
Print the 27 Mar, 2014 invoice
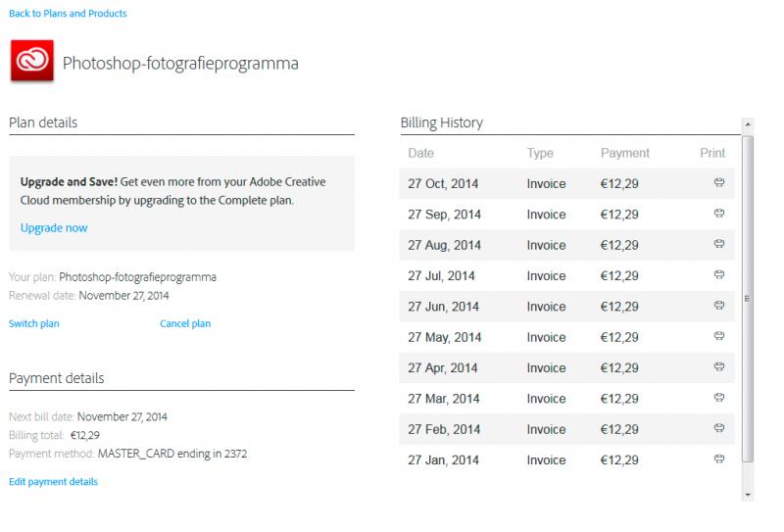coord(719,398)
